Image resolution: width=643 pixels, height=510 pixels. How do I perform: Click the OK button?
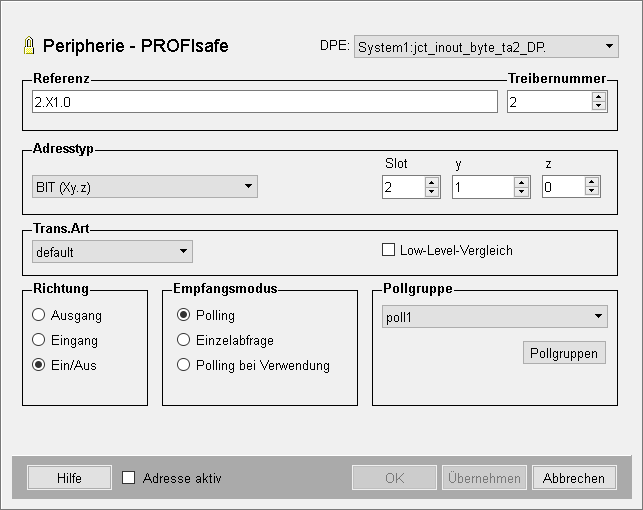pyautogui.click(x=394, y=478)
